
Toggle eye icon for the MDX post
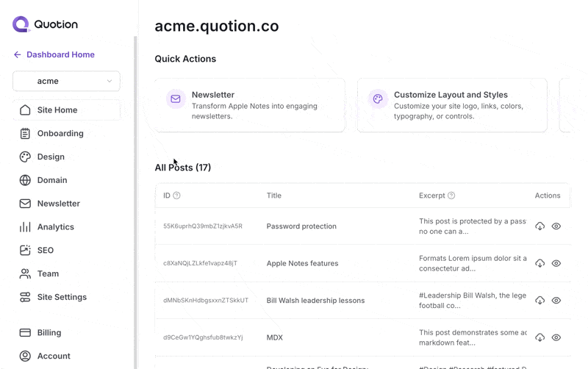[556, 337]
